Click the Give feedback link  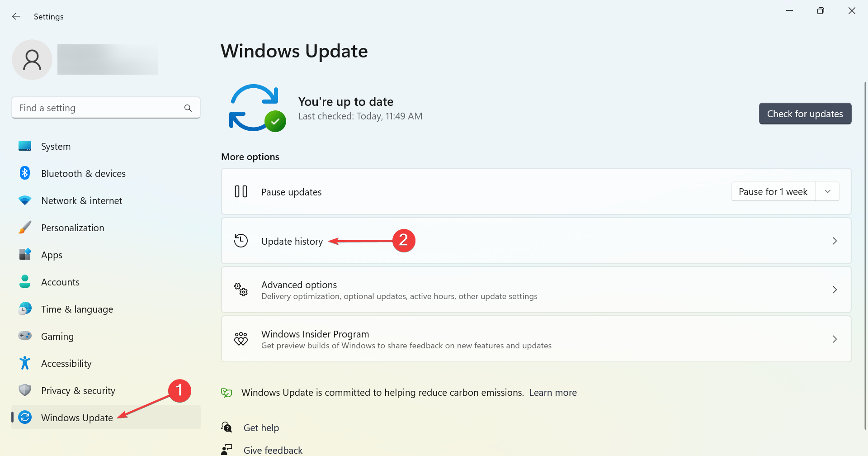click(x=273, y=450)
